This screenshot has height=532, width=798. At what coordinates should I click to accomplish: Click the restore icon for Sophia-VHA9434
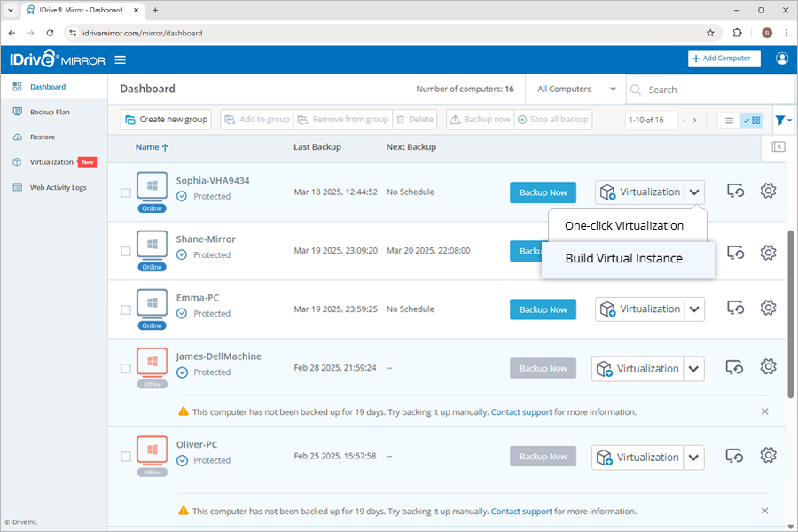pyautogui.click(x=735, y=191)
